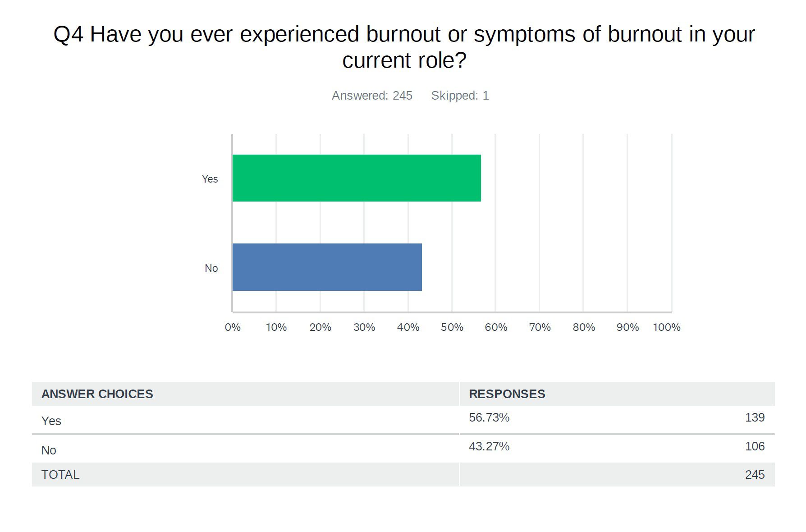Click the 'Skipped: 1' text
This screenshot has width=806, height=532.
tap(460, 96)
